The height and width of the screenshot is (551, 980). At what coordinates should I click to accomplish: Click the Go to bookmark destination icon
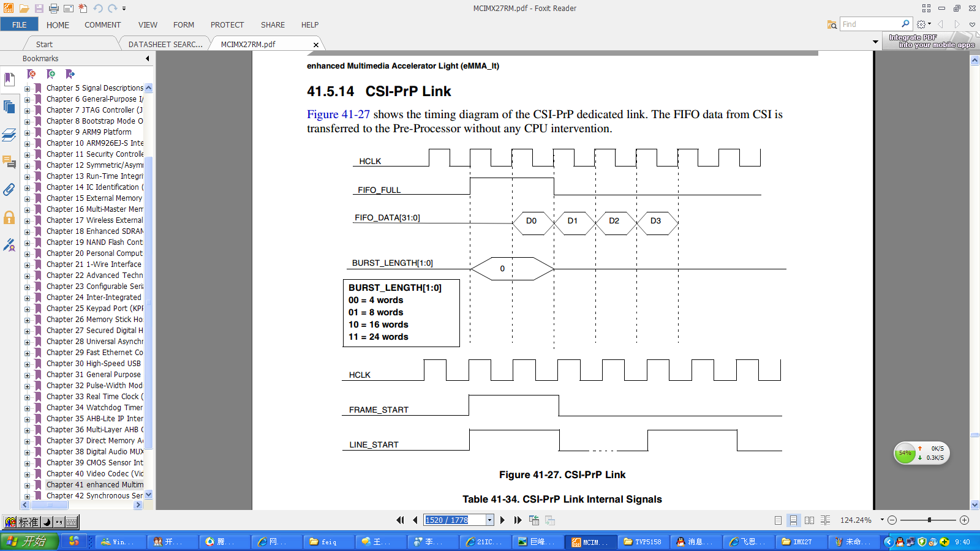pyautogui.click(x=70, y=74)
